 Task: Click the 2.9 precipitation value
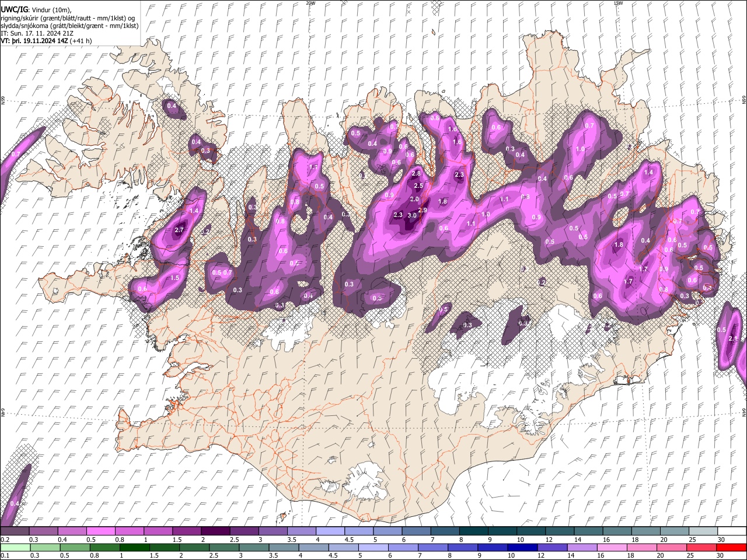pyautogui.click(x=423, y=210)
